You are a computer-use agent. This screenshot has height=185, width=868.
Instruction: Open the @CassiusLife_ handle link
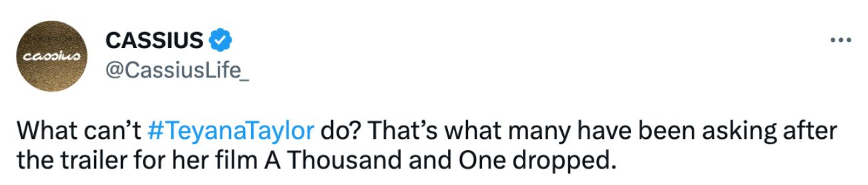pos(177,70)
